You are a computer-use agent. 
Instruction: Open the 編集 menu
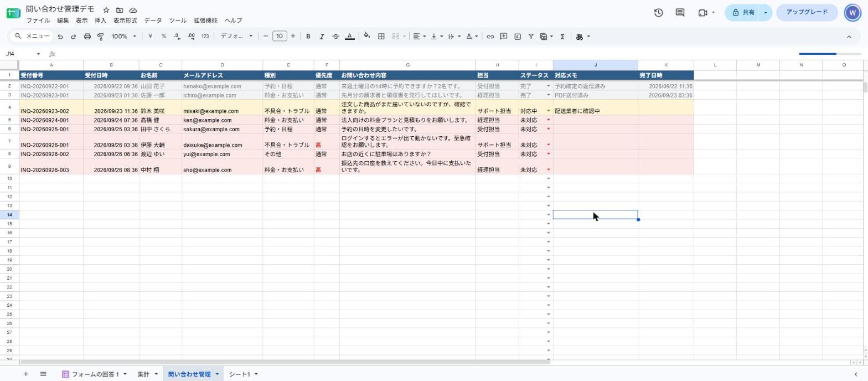click(63, 20)
